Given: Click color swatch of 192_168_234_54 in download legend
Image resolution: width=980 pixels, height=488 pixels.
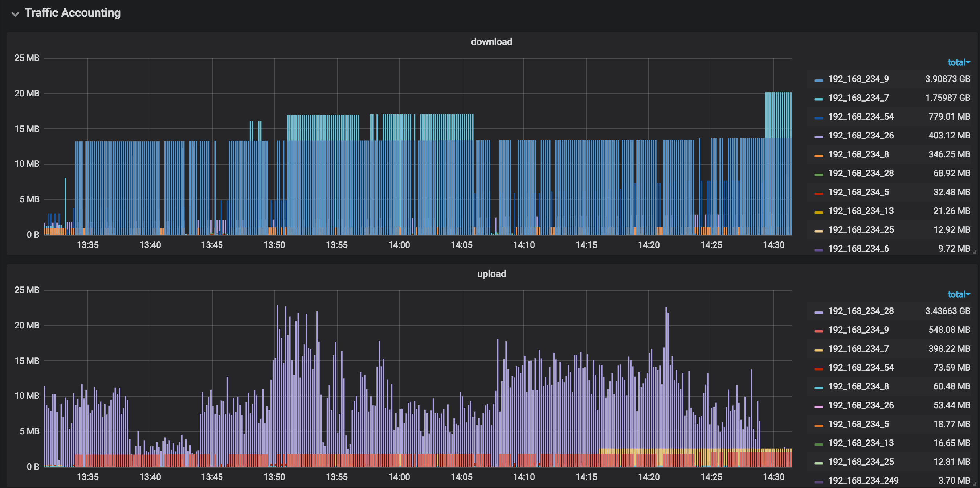Looking at the screenshot, I should pyautogui.click(x=819, y=118).
